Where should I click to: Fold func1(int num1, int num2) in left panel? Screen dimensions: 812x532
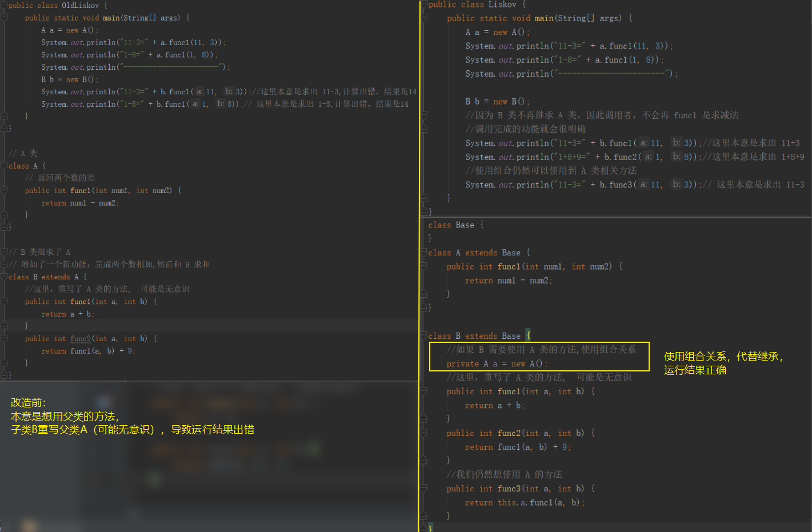tap(3, 191)
